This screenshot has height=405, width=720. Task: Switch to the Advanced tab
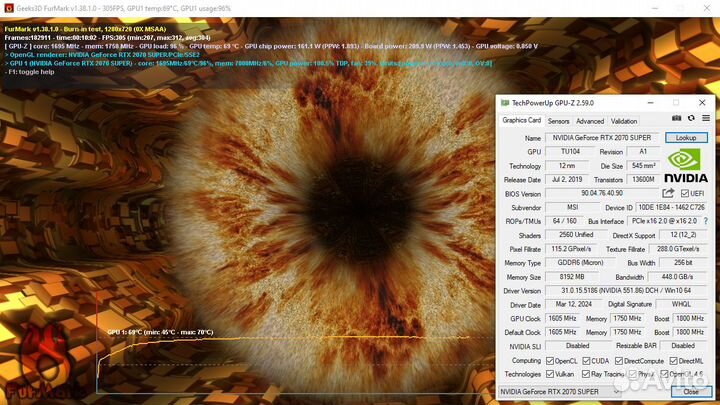point(590,121)
